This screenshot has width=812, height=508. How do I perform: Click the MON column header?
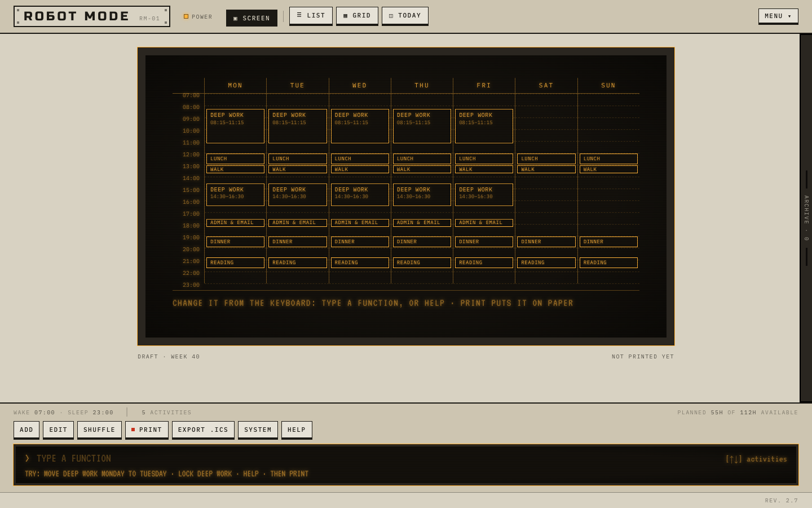click(x=235, y=86)
